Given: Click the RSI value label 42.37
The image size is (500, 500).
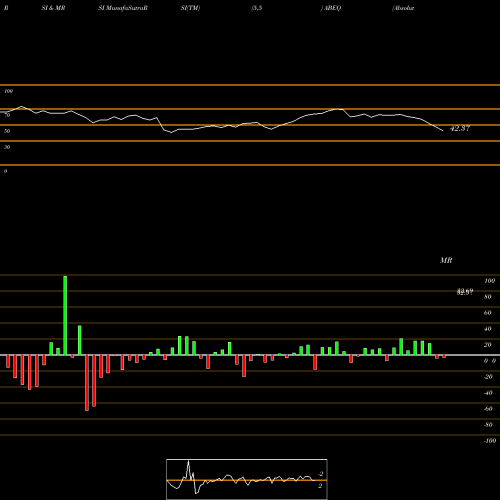Looking at the screenshot, I should click(x=460, y=128).
